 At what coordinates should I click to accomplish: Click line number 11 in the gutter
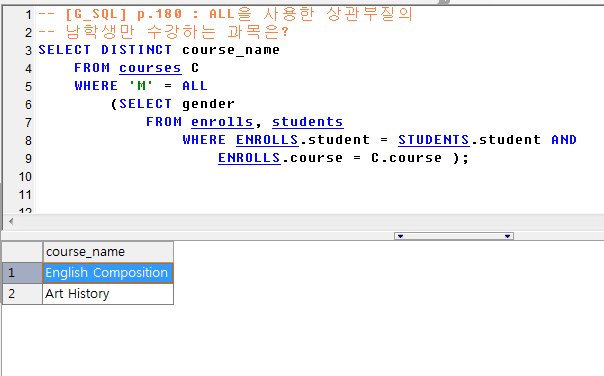tap(25, 195)
